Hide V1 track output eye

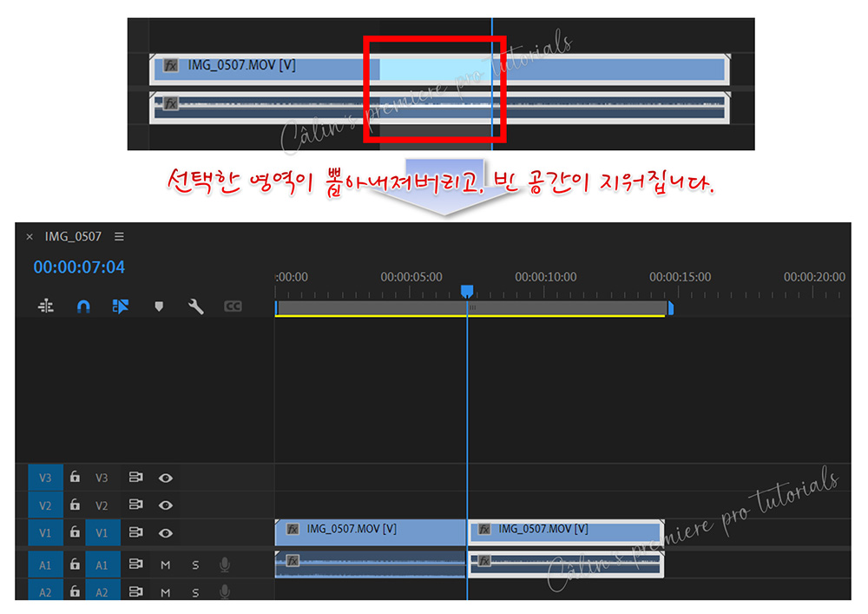(166, 532)
